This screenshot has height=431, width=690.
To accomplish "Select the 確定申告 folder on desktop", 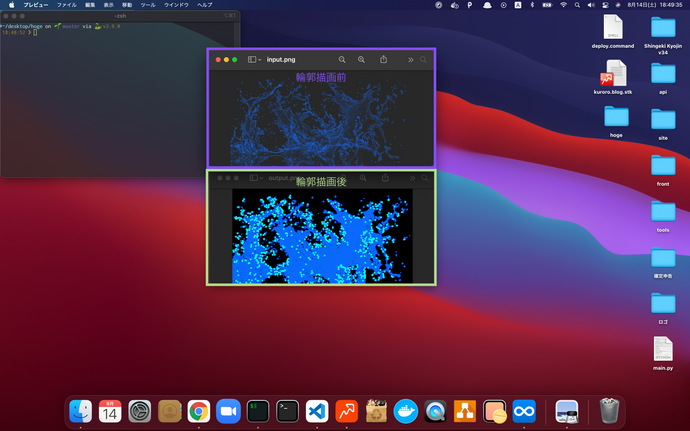I will click(663, 262).
